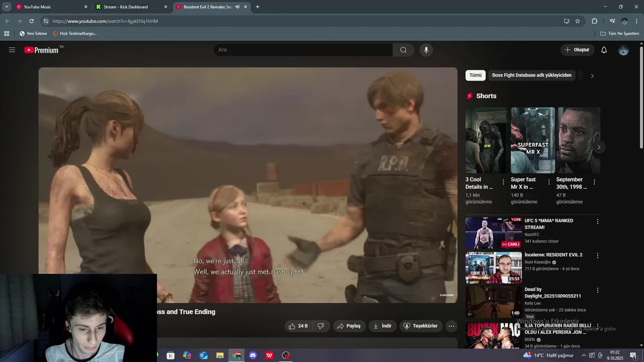Show hidden system tray icons
The width and height of the screenshot is (644, 362).
pyautogui.click(x=584, y=355)
